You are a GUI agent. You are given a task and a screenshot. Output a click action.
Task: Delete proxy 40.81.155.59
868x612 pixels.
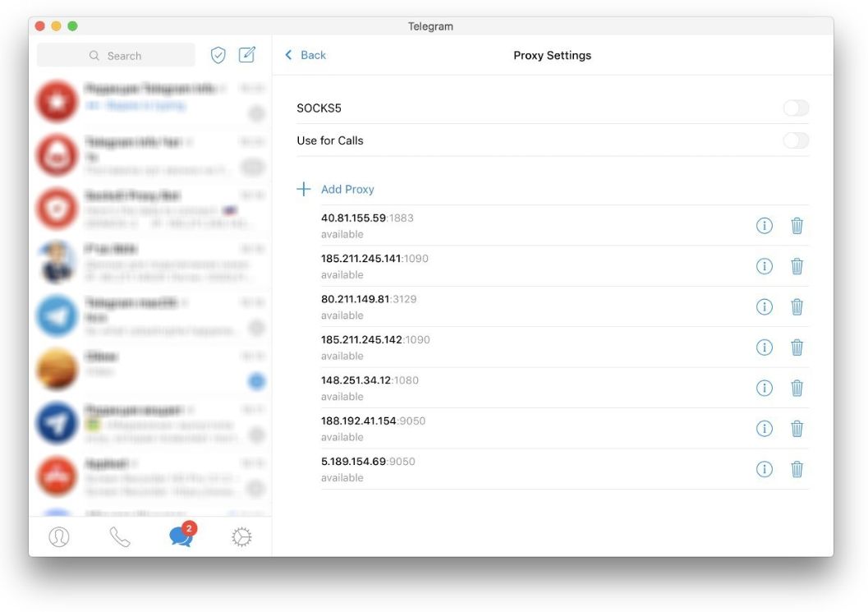797,225
